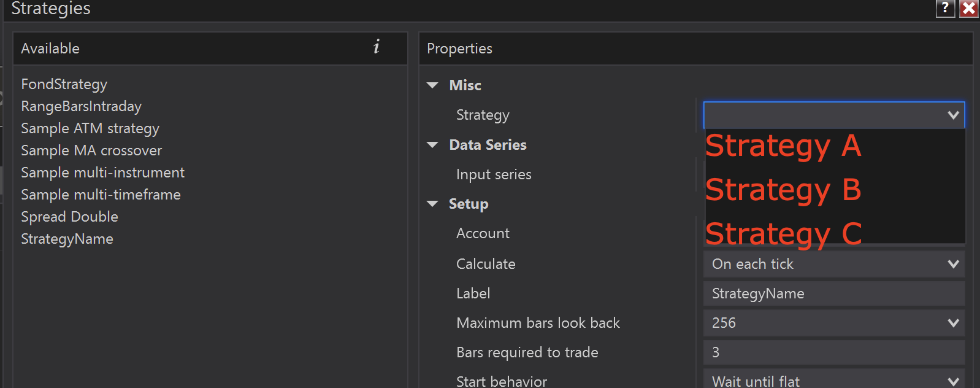
Task: Open the Strategy dropdown arrow
Action: tap(953, 115)
